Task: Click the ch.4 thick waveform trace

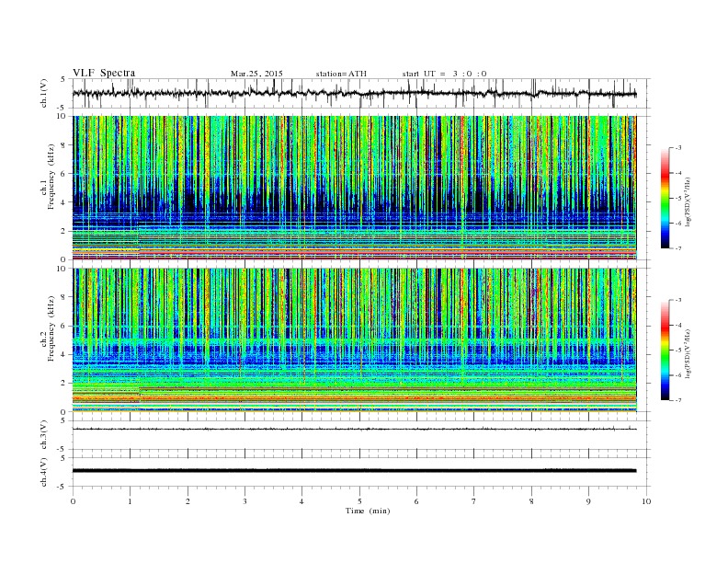Action: coord(355,471)
